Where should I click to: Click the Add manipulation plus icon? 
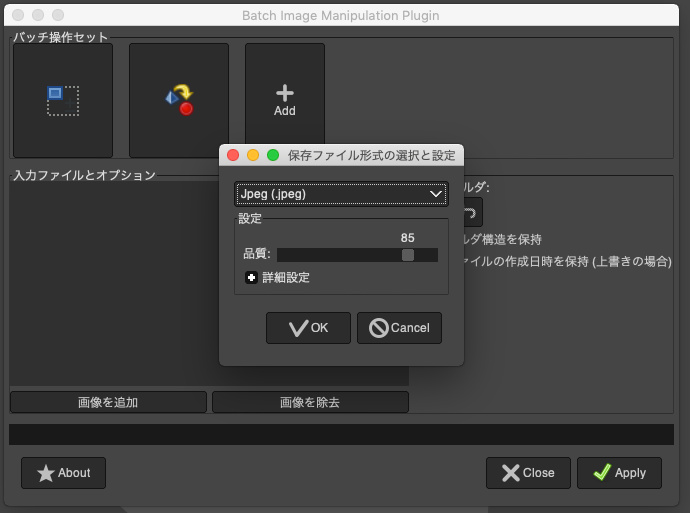point(285,100)
